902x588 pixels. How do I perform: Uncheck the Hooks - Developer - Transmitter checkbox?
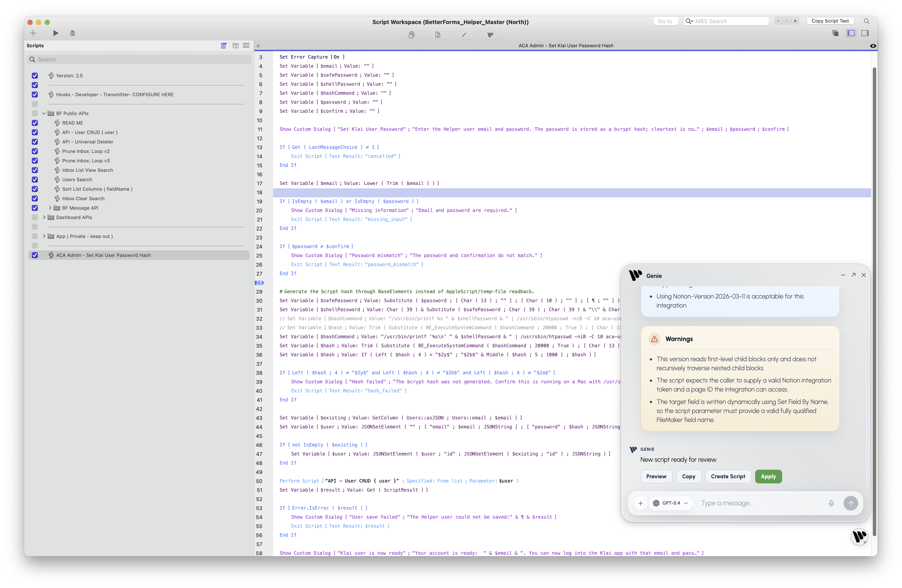[35, 94]
